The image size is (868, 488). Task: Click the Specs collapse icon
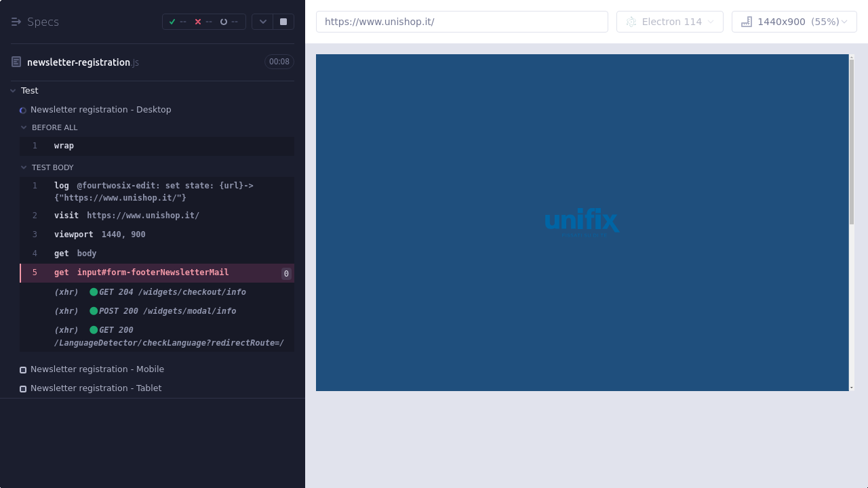tap(16, 22)
